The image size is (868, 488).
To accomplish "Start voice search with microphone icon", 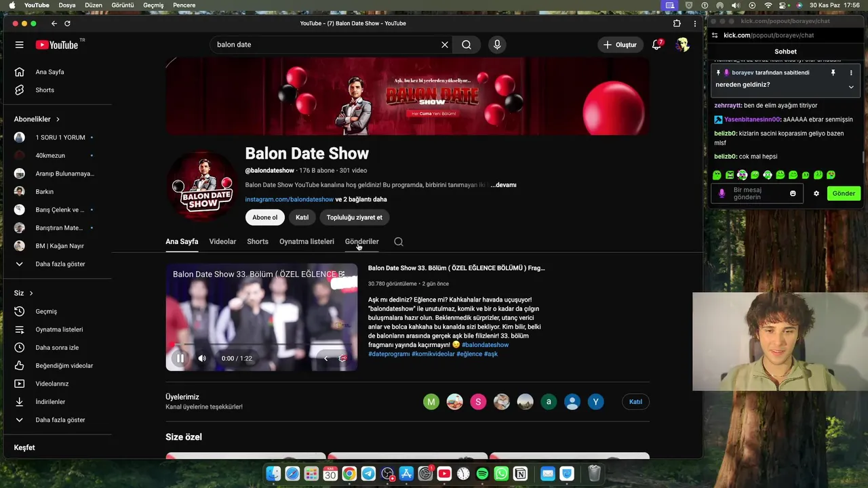I will coord(497,45).
